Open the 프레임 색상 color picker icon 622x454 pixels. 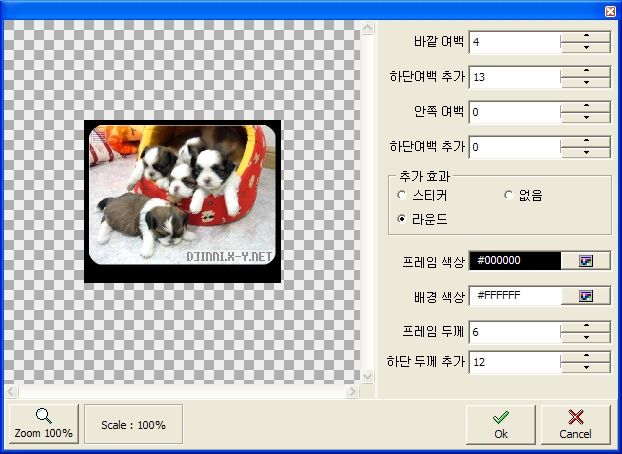coord(586,261)
